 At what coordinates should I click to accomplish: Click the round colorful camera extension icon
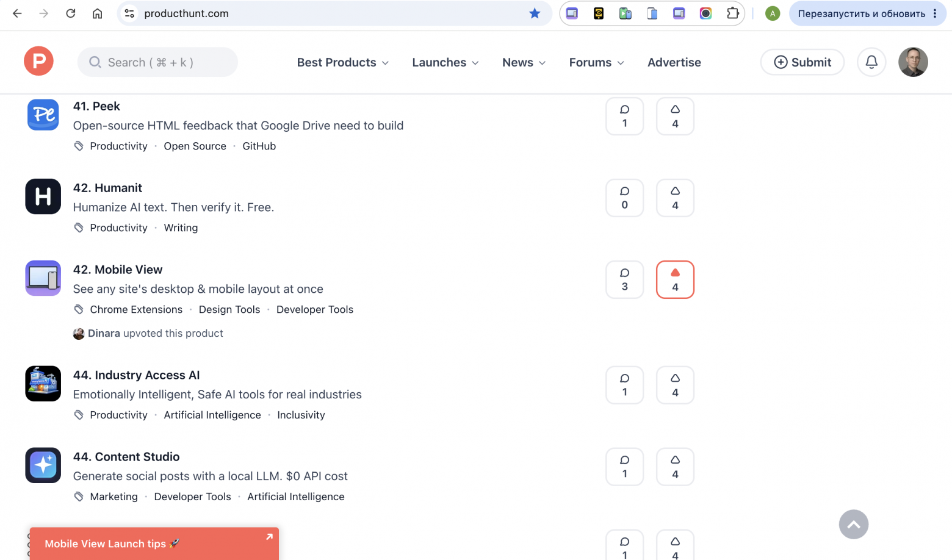pos(705,13)
